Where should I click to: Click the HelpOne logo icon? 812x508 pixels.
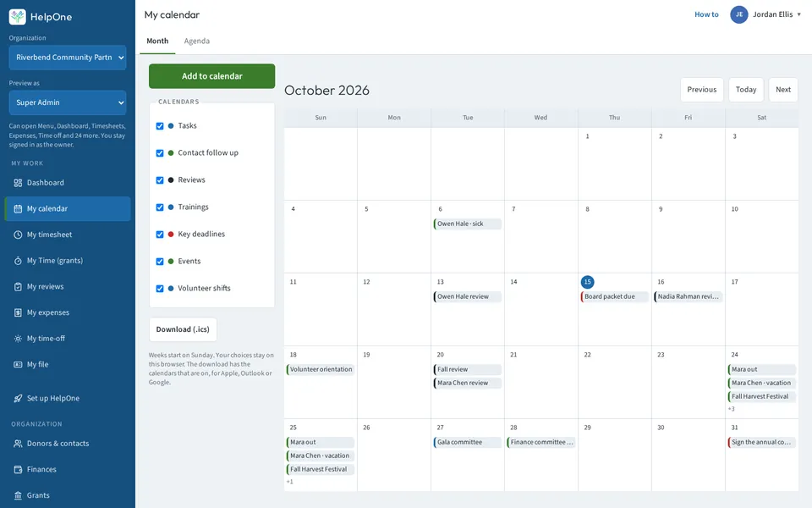coord(18,17)
